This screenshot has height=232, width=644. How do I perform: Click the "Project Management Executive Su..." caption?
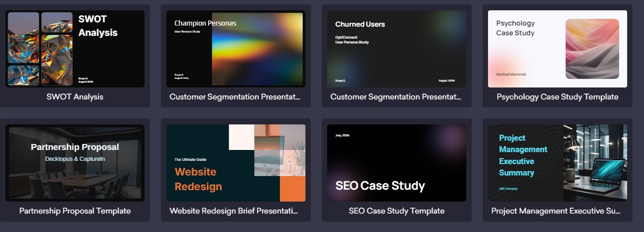pos(557,211)
